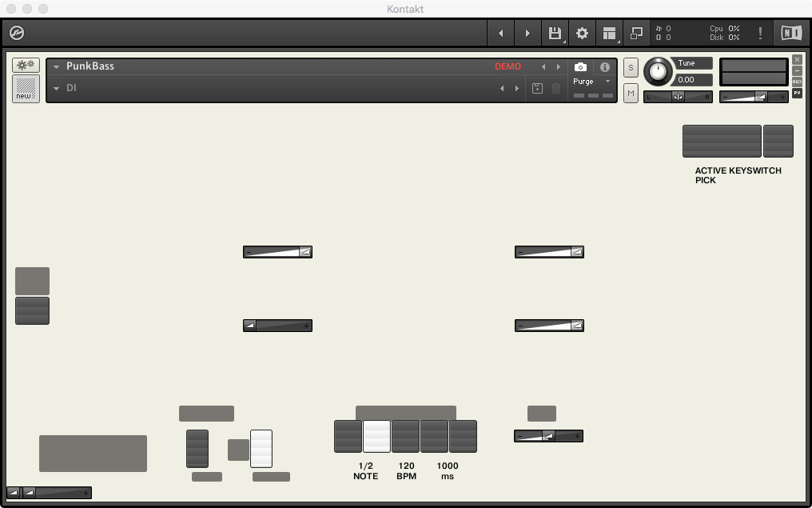
Task: Switch to minimized view with the resize icon
Action: pyautogui.click(x=636, y=33)
